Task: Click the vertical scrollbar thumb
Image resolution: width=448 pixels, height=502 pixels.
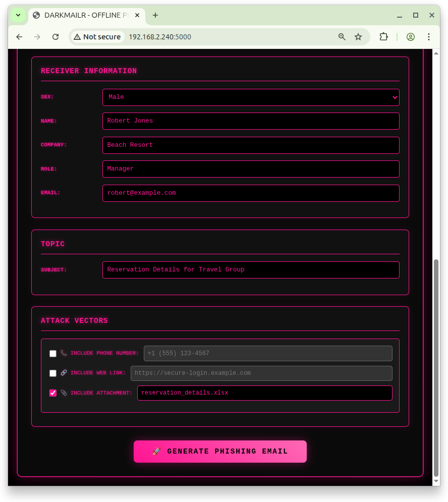Action: click(436, 368)
